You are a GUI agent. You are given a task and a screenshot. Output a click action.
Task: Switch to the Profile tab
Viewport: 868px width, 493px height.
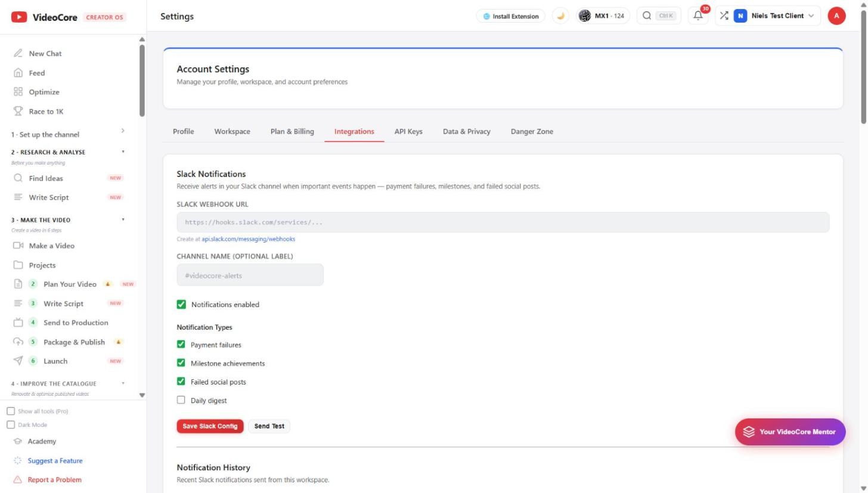pyautogui.click(x=184, y=132)
